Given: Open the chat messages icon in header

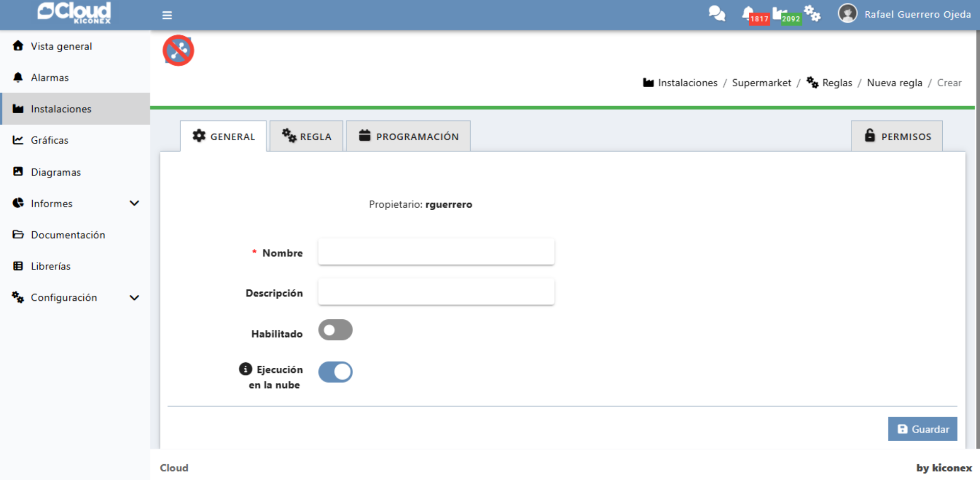Looking at the screenshot, I should point(717,14).
